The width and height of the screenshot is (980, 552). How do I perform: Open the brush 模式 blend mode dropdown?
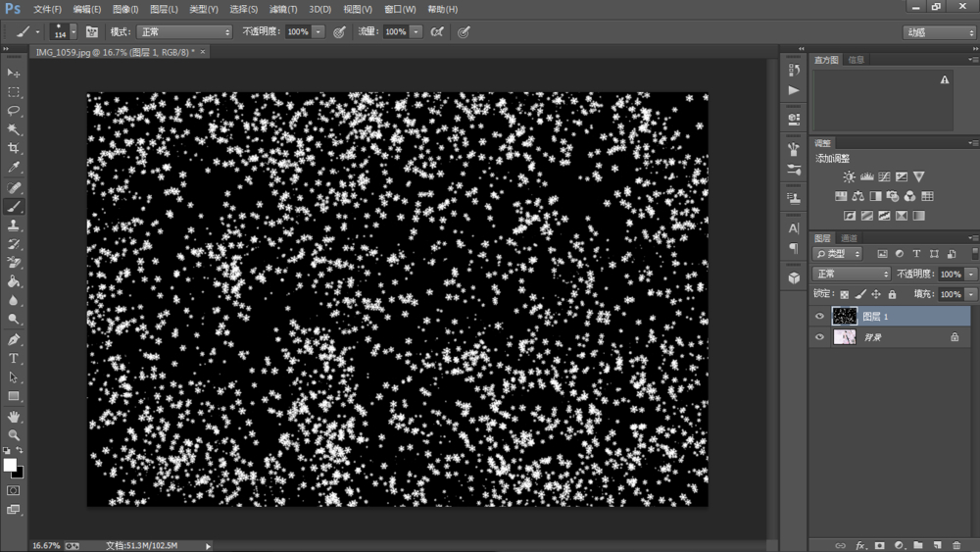pos(184,32)
